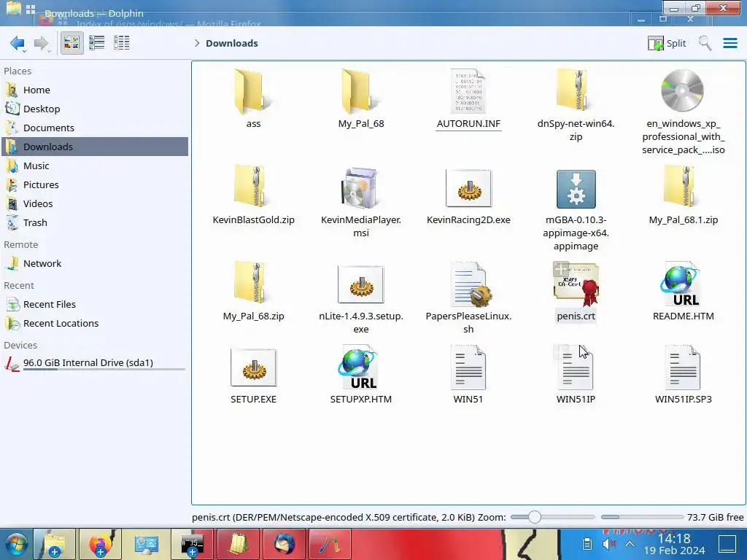Expand the breadcrumb chevron before Downloads
This screenshot has height=560, width=747.
[x=197, y=43]
